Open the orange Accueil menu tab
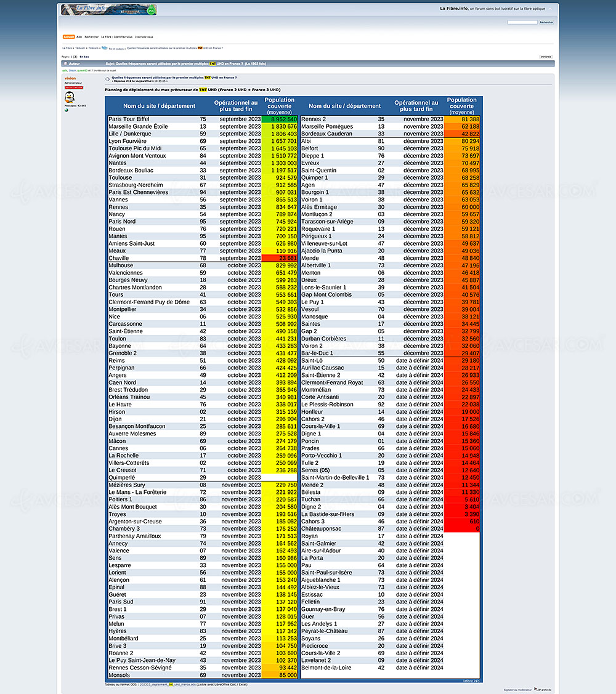The height and width of the screenshot is (694, 616). 68,37
